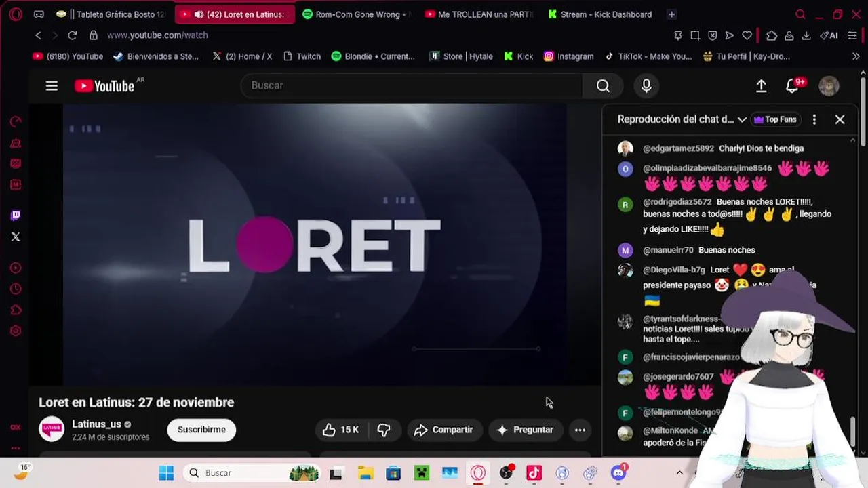Screen dimensions: 868x488
Task: Click the heart bookmark icon in address bar
Action: (747, 35)
